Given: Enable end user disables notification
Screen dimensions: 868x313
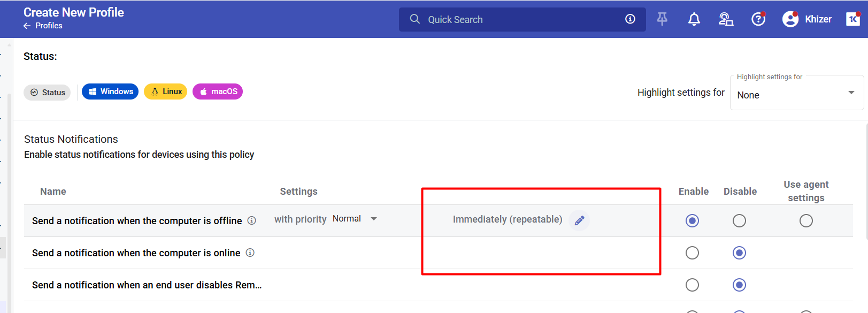Looking at the screenshot, I should tap(692, 285).
